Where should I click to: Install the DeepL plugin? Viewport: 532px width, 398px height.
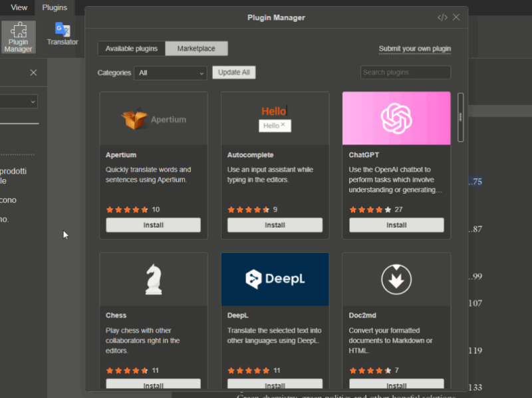(x=275, y=385)
